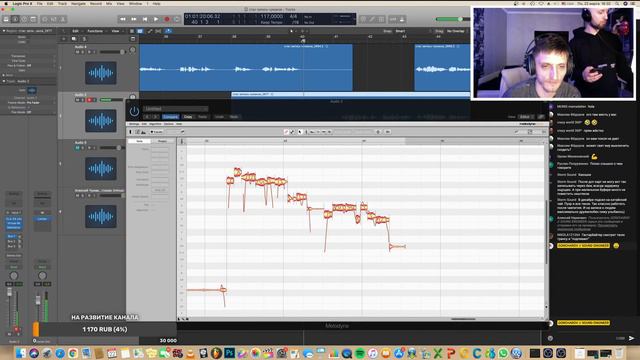Click the duplicate track button
This screenshot has width=640, height=360.
74,39
